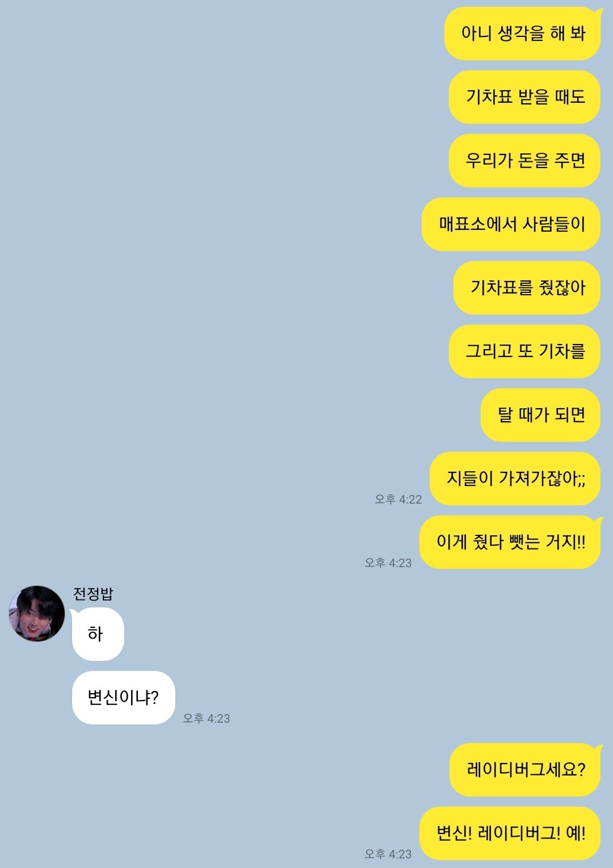The width and height of the screenshot is (613, 868).
Task: Select the '변신! 레이디버그! 예!' message
Action: 510,833
